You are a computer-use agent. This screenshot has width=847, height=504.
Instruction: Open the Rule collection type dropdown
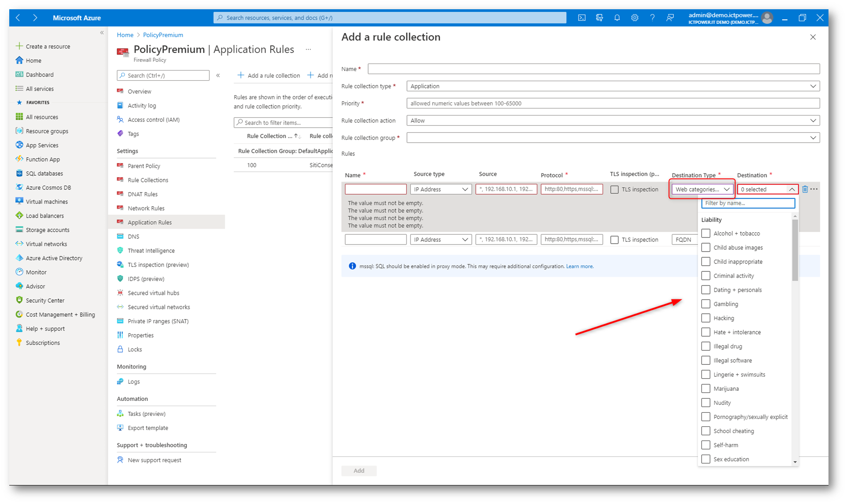pos(613,86)
